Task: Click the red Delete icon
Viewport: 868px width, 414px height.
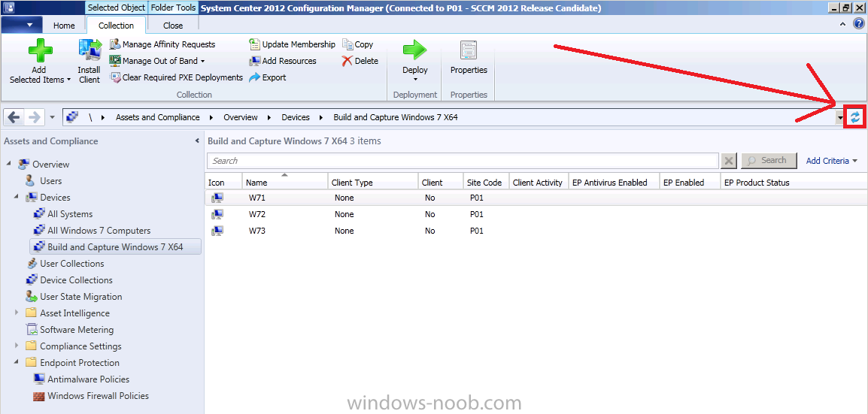Action: pos(347,61)
